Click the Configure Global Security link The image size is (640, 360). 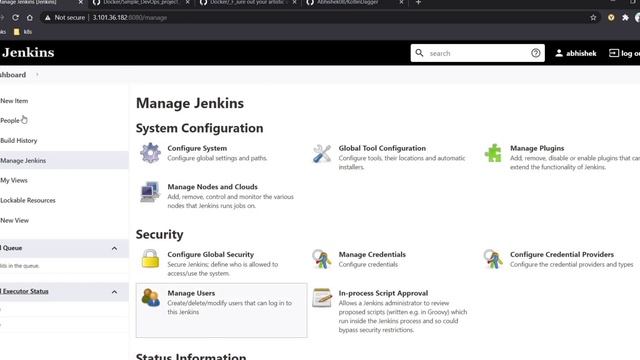pyautogui.click(x=211, y=254)
